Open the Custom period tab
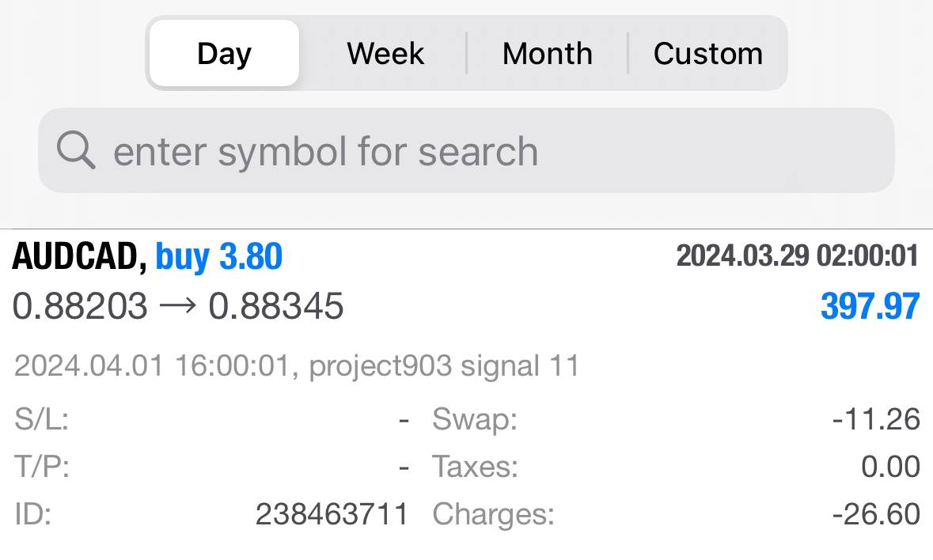933x560 pixels. (708, 54)
